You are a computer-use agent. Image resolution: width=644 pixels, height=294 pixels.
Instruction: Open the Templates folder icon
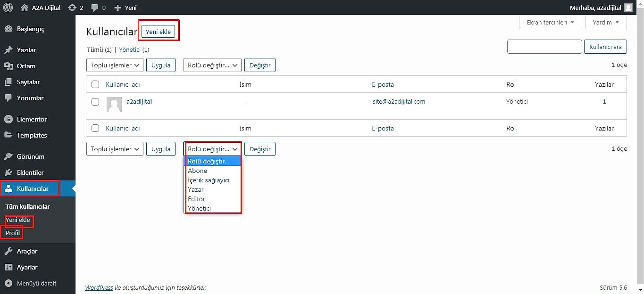[x=8, y=135]
